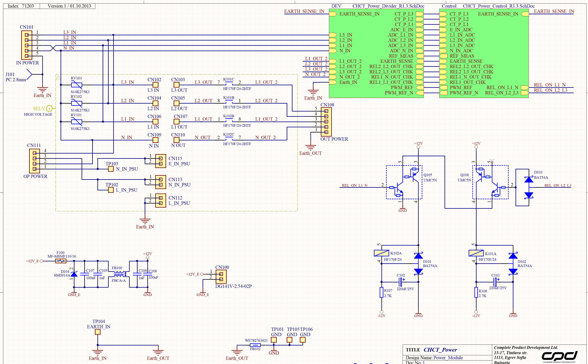Click the TP104 EARTH_IN test point pad
This screenshot has width=588, height=364.
(x=97, y=332)
